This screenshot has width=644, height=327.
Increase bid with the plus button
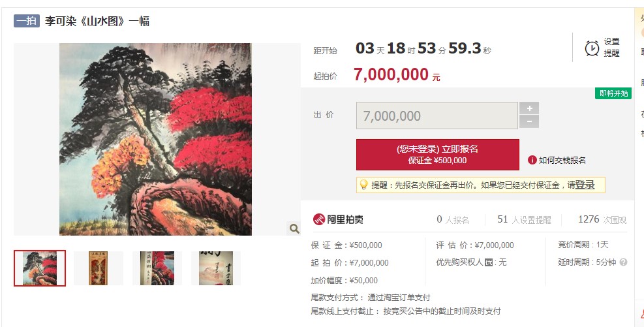tap(529, 108)
